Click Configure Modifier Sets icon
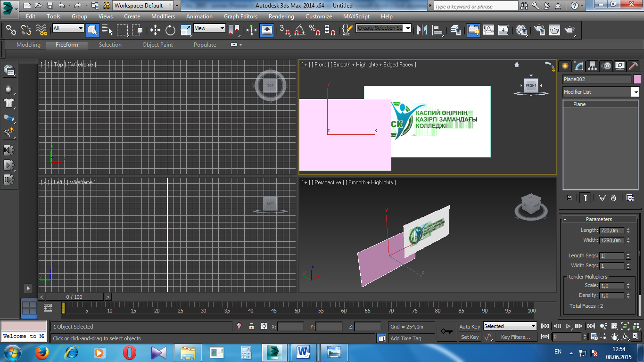 point(630,198)
